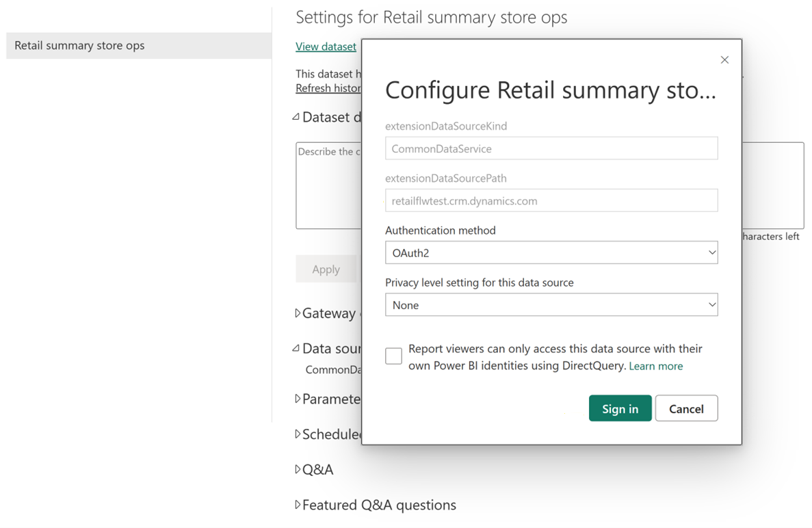Click the characters left text
Screen dimensions: 812x528
click(x=770, y=237)
